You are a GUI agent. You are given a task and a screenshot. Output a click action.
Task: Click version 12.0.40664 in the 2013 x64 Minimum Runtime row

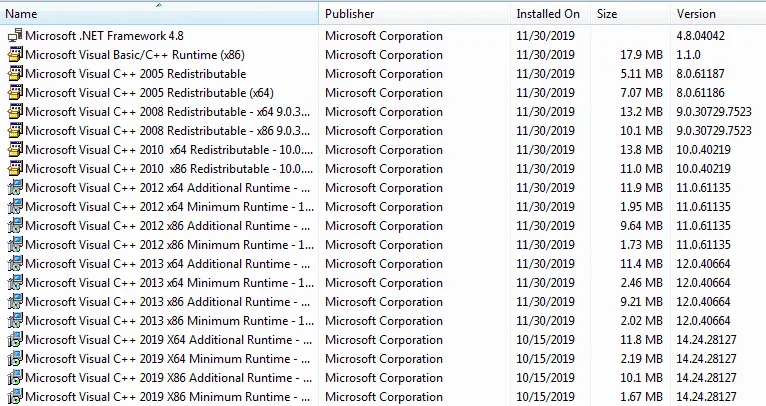coord(703,283)
